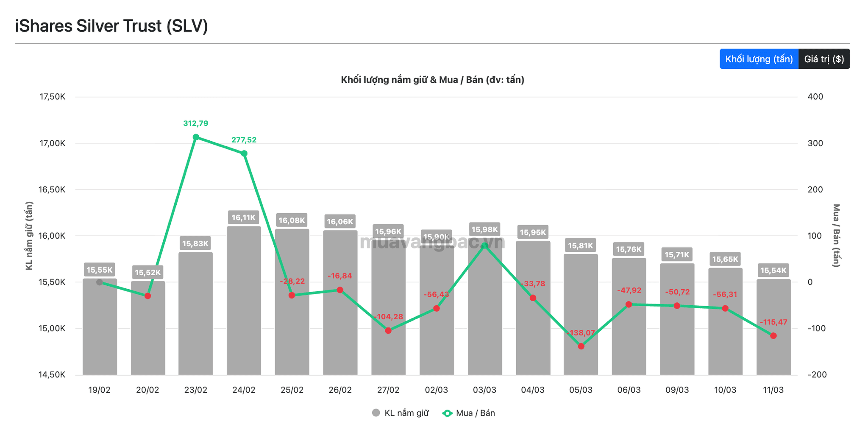Screen dimensions: 868x427
Task: Select the 312,79 peak data point
Action: pos(196,137)
